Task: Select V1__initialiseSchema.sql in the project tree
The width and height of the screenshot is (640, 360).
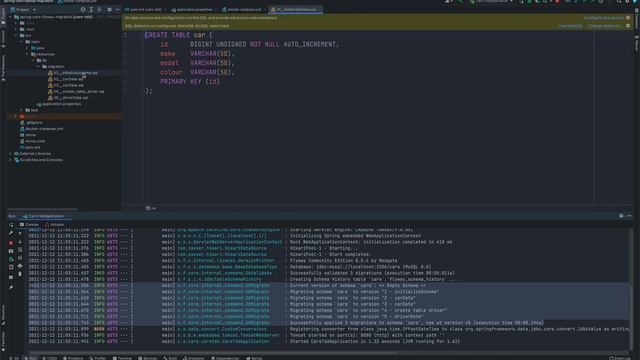Action: click(73, 73)
